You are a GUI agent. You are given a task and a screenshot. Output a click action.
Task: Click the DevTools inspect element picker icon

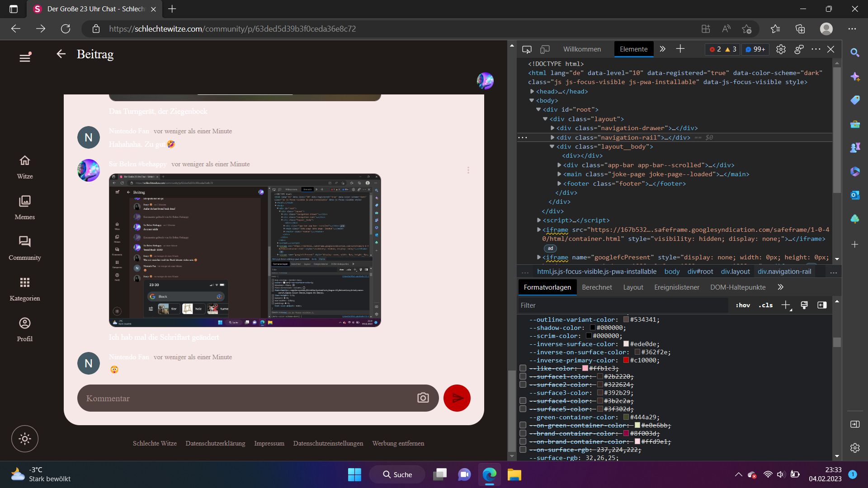point(527,49)
